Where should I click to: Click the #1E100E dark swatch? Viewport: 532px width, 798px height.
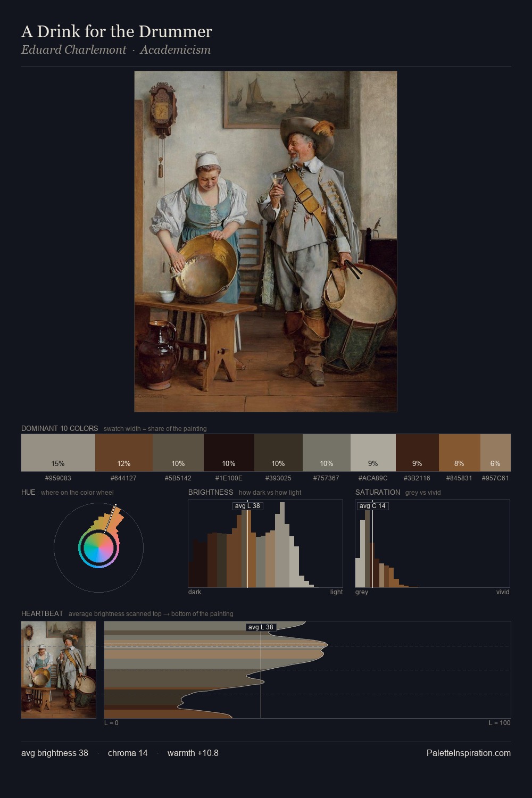pyautogui.click(x=229, y=453)
